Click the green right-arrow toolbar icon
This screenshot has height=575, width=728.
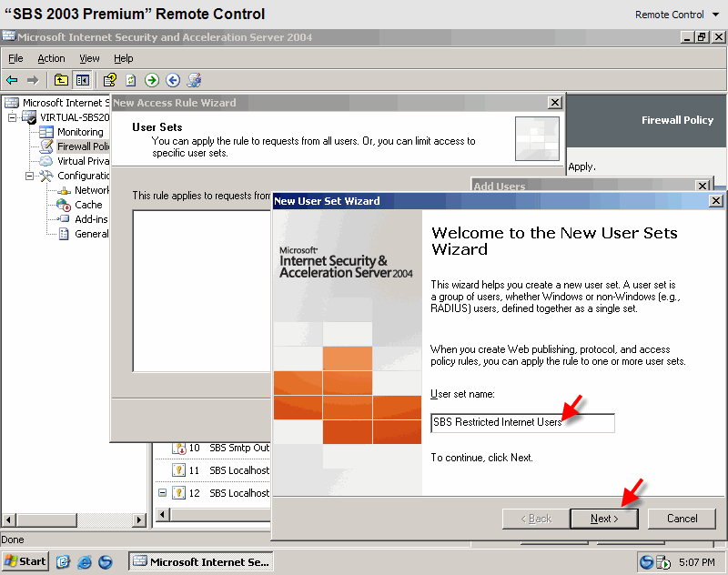click(x=152, y=80)
